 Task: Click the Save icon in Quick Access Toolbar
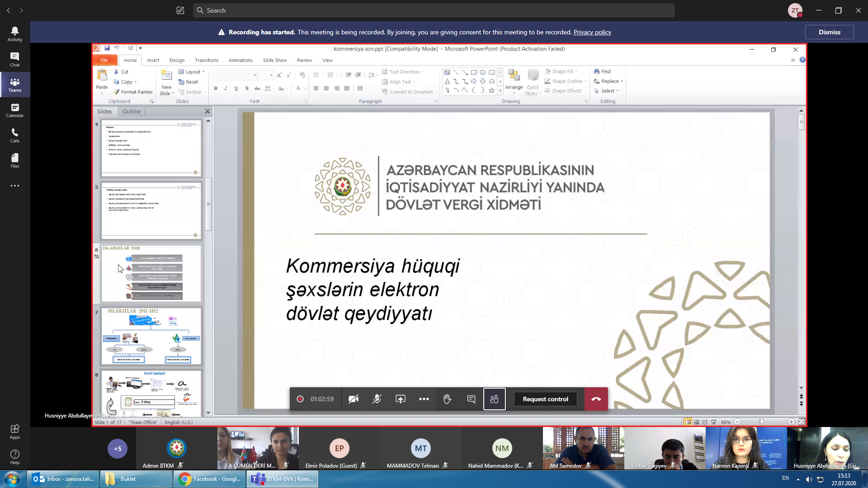point(107,48)
